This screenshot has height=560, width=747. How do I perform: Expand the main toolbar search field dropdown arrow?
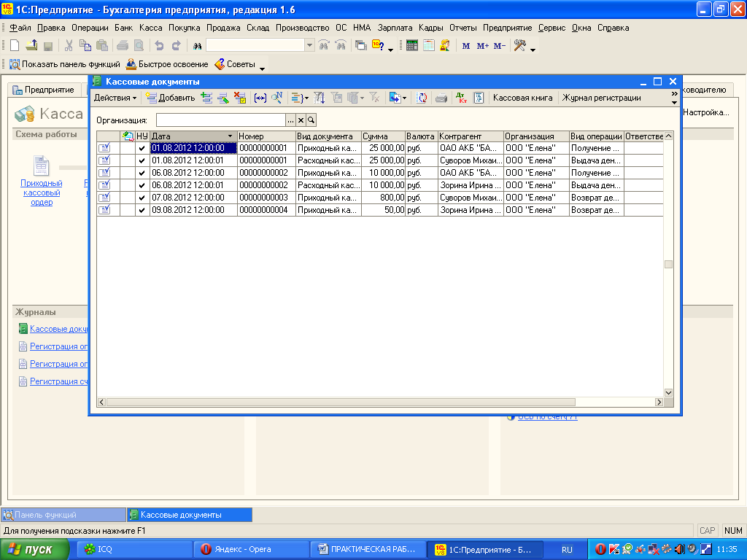pos(309,46)
